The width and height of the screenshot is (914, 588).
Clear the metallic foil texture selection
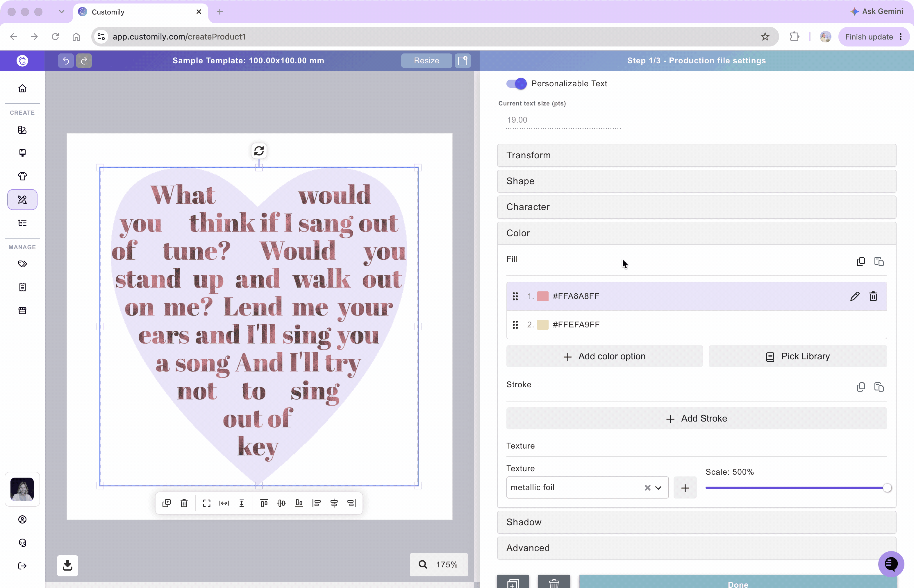pyautogui.click(x=647, y=487)
